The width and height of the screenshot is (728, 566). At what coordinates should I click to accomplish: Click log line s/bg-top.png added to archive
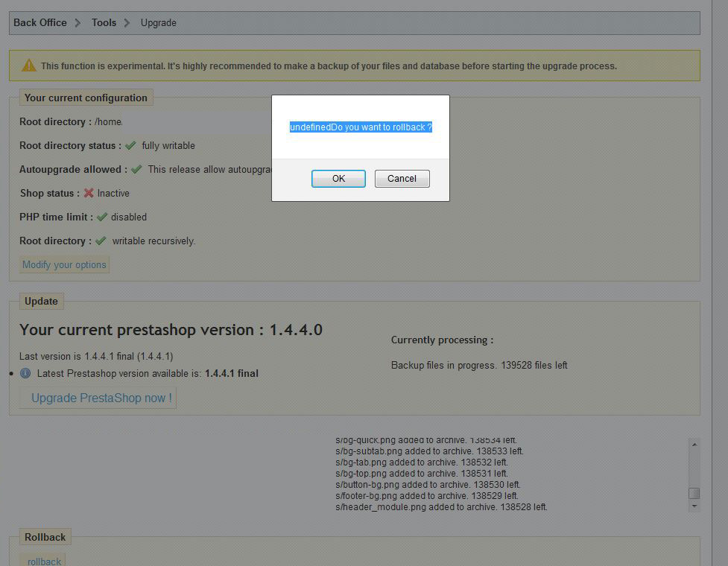pos(422,474)
